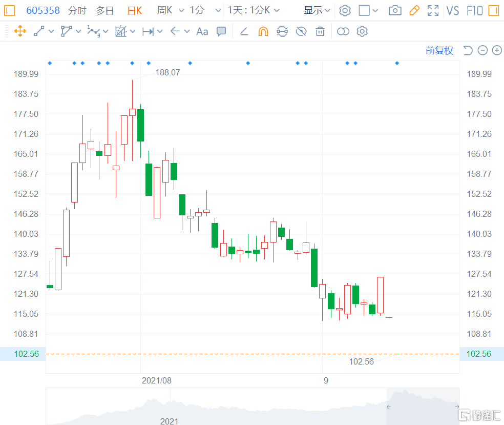Screen dimensions: 504x425
Task: Click the toolbar drag handle
Action: (7, 31)
